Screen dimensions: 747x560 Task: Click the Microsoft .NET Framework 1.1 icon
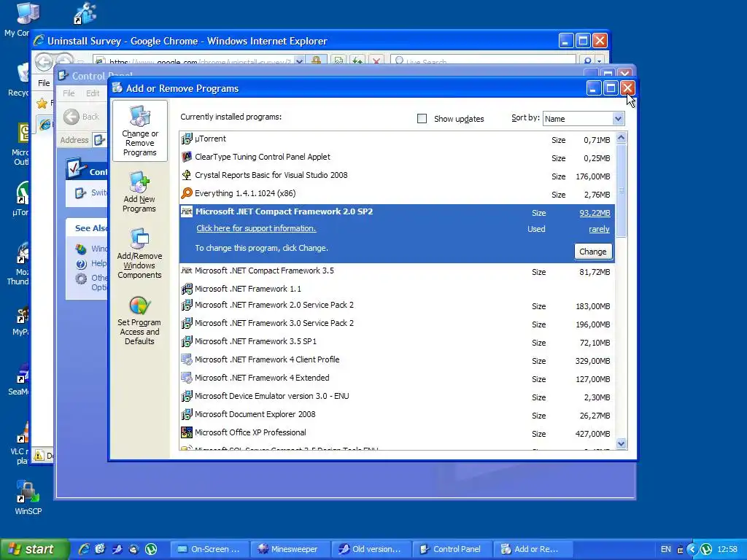[x=187, y=289]
